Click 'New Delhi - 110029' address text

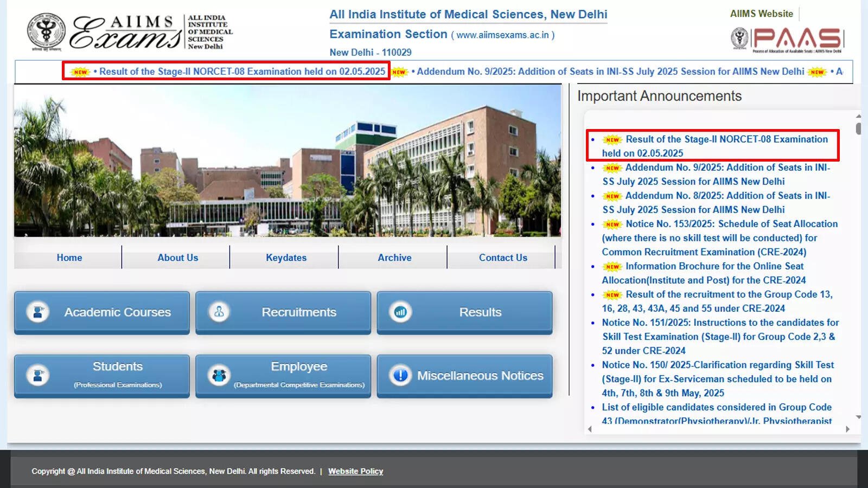[x=371, y=53]
